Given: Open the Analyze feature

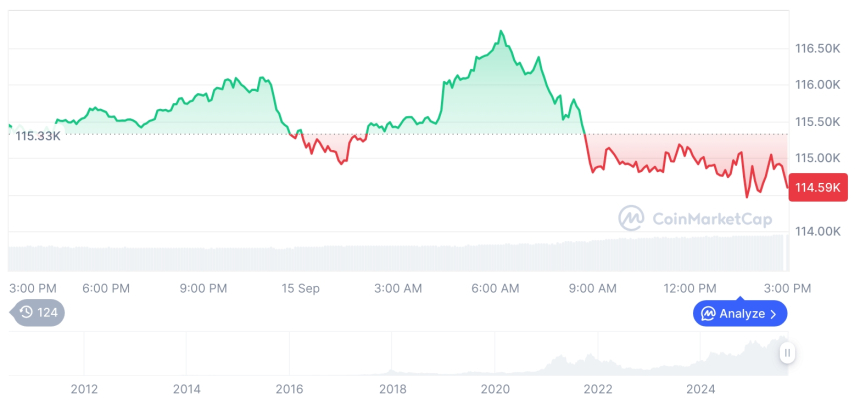Looking at the screenshot, I should [740, 314].
